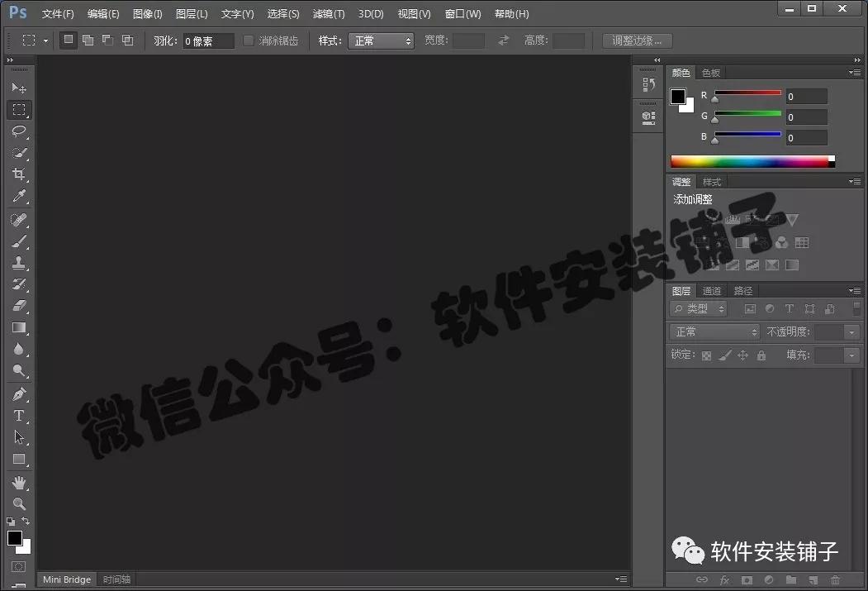Filter layers by text using T icon
Image resolution: width=868 pixels, height=591 pixels.
pyautogui.click(x=789, y=307)
